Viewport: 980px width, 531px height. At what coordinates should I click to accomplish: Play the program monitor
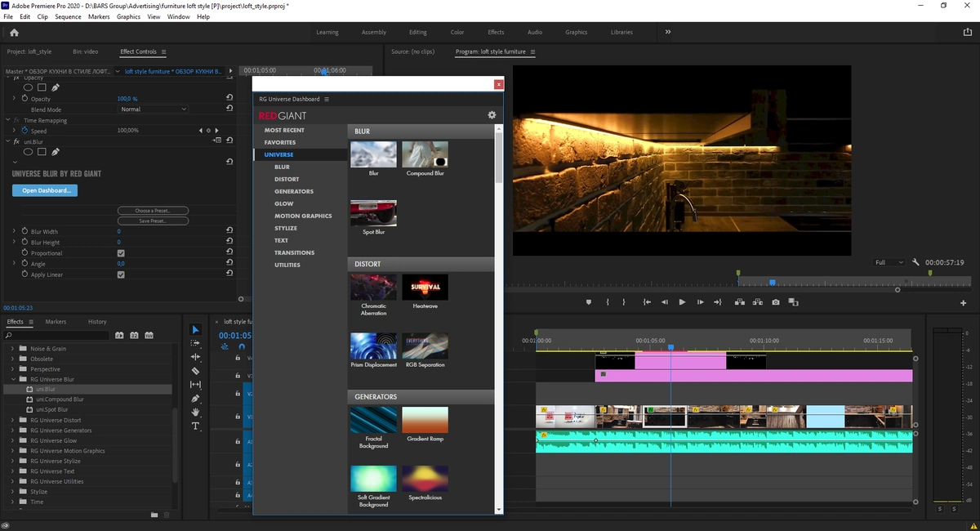pos(683,302)
